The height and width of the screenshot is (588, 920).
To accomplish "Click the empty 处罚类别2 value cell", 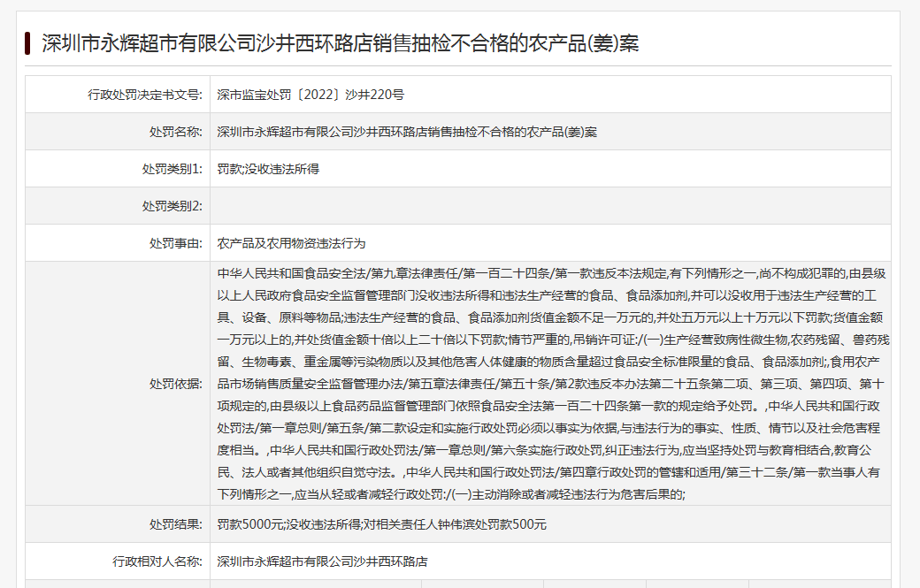I will [550, 206].
